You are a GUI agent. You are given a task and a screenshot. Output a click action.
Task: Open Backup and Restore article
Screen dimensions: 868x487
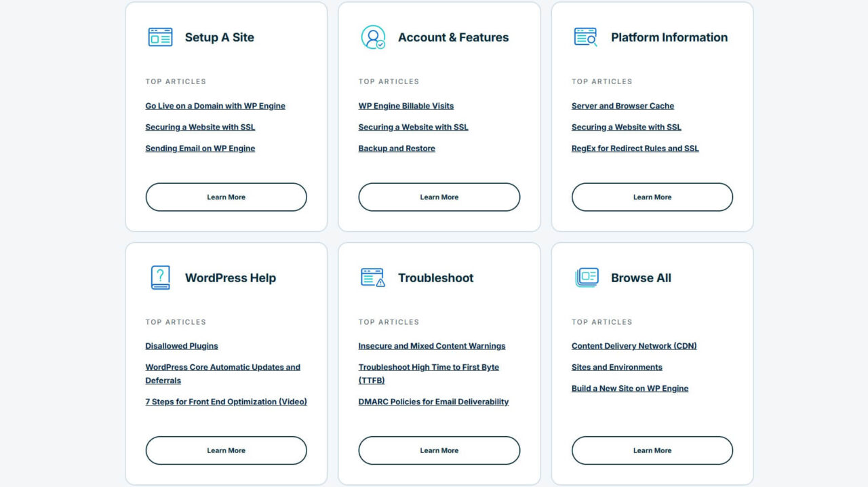click(x=397, y=149)
